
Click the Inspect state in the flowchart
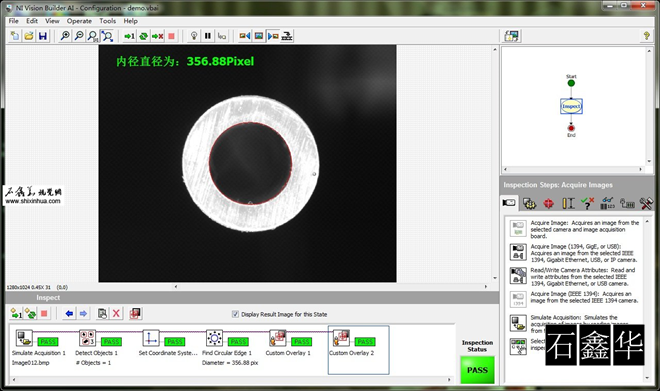(x=571, y=106)
